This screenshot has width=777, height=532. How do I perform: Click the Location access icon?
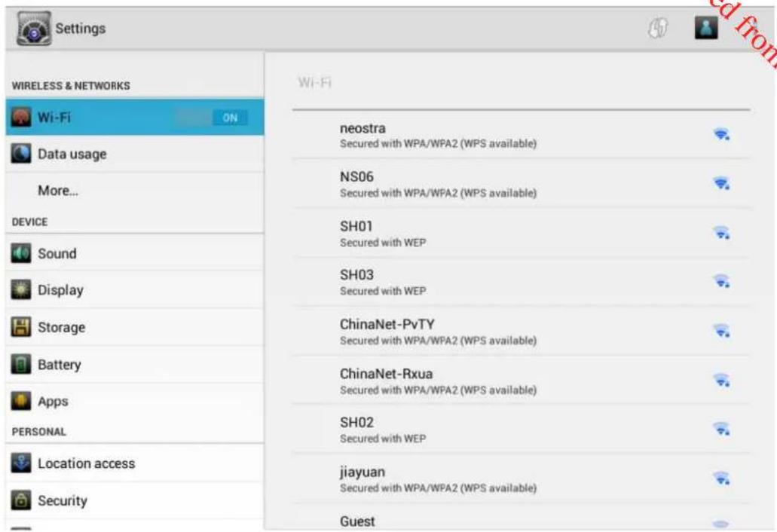(x=21, y=463)
